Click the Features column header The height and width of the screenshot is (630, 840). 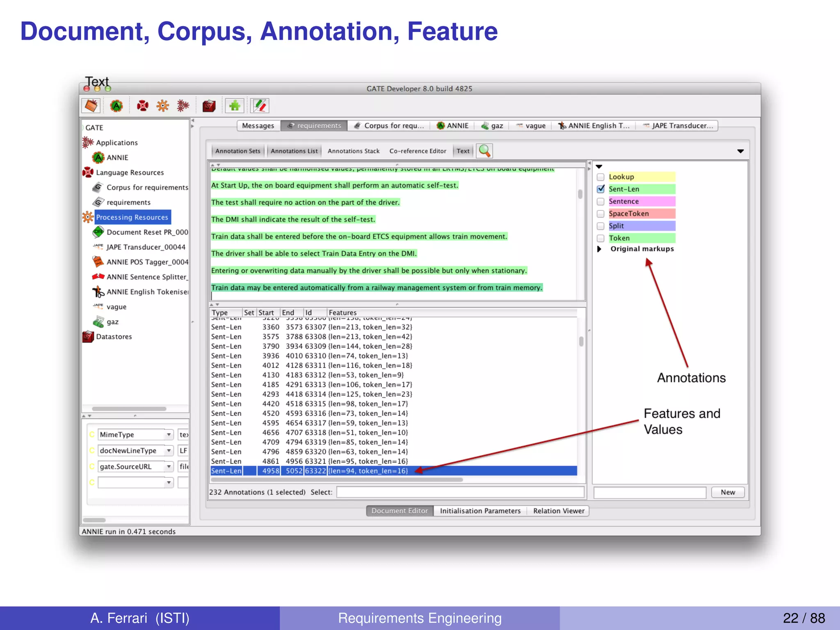pyautogui.click(x=452, y=313)
